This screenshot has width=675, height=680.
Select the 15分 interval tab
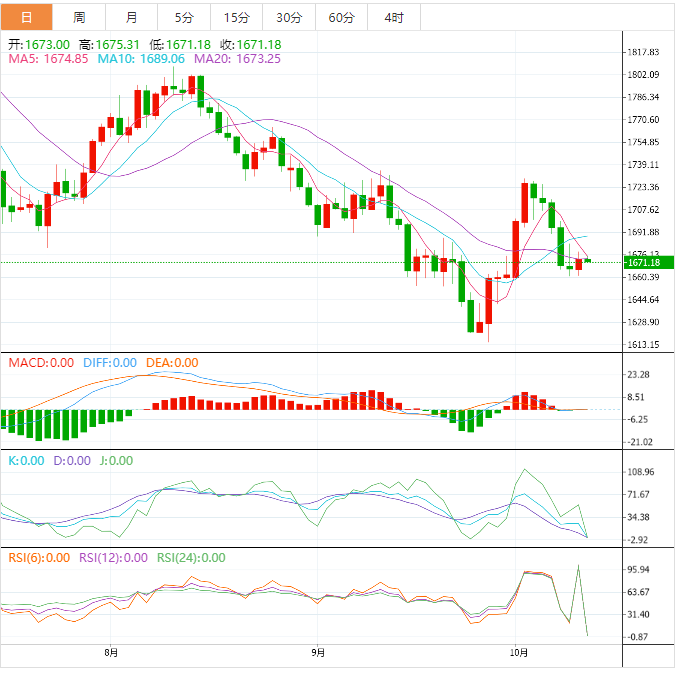coord(237,18)
